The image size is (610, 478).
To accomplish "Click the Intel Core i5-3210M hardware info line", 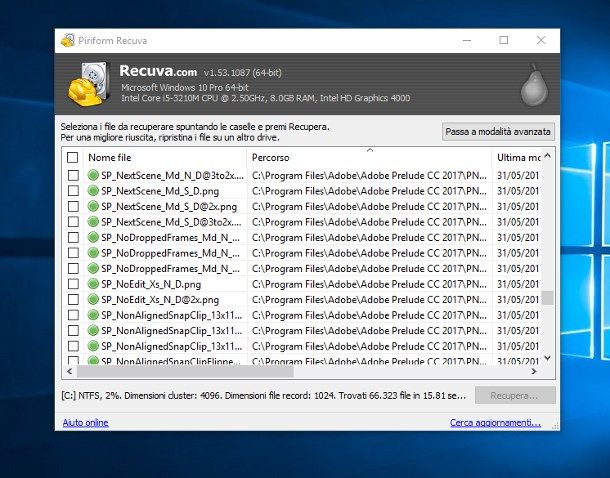I will (265, 98).
